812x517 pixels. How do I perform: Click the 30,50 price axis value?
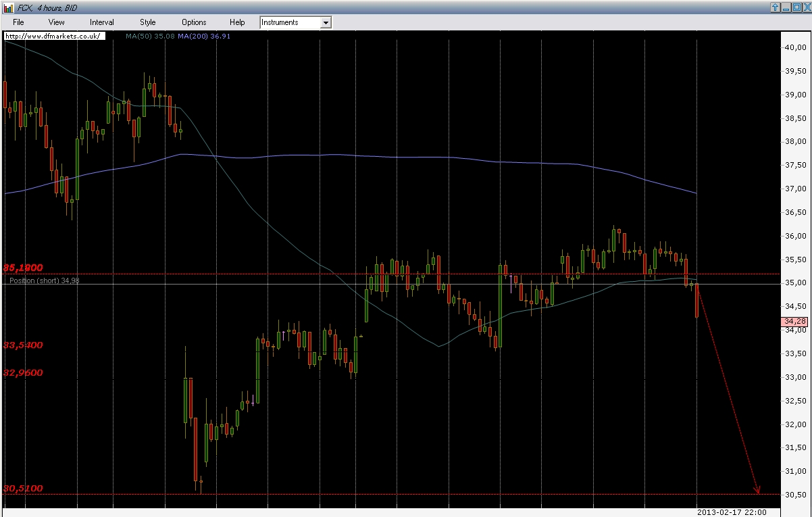point(794,495)
